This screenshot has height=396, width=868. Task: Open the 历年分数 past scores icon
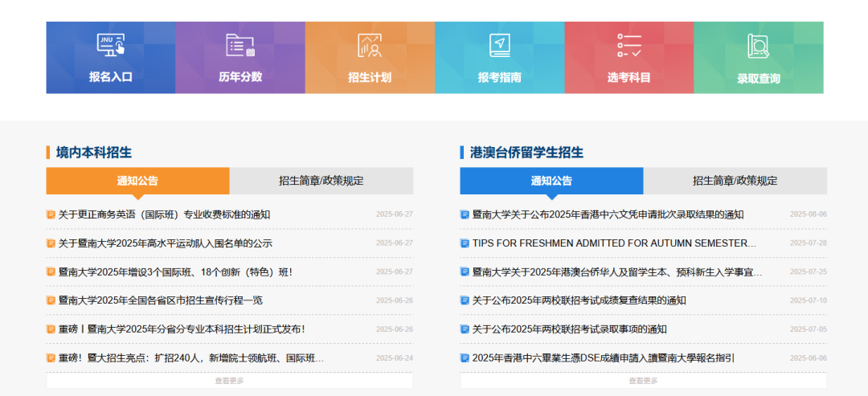click(240, 58)
